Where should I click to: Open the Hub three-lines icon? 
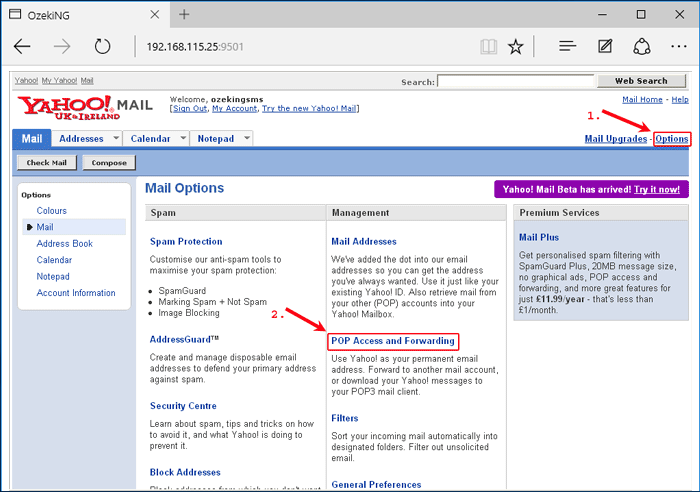(x=567, y=46)
